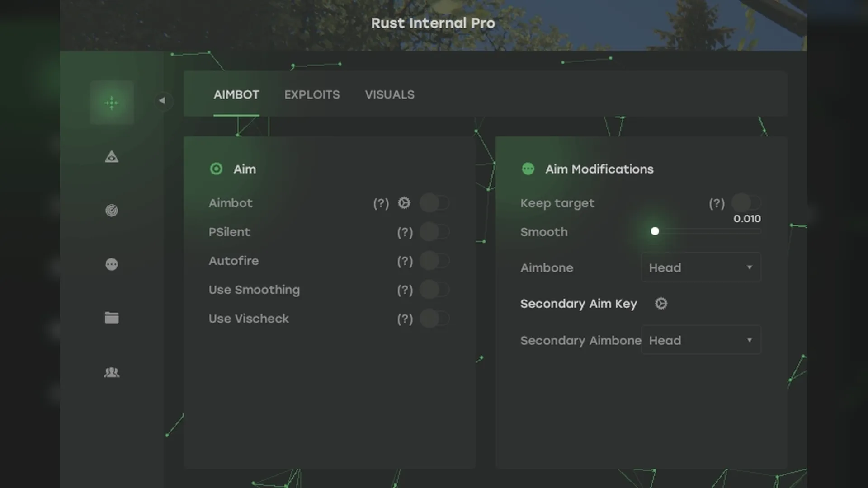Switch to the EXPLOITS tab
This screenshot has width=868, height=488.
pyautogui.click(x=312, y=95)
